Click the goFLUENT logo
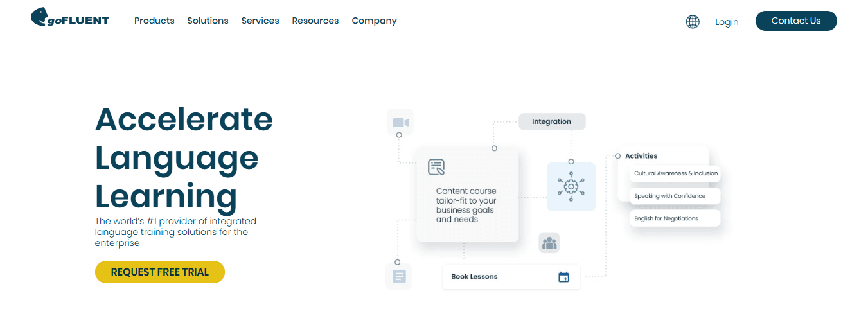 point(70,17)
